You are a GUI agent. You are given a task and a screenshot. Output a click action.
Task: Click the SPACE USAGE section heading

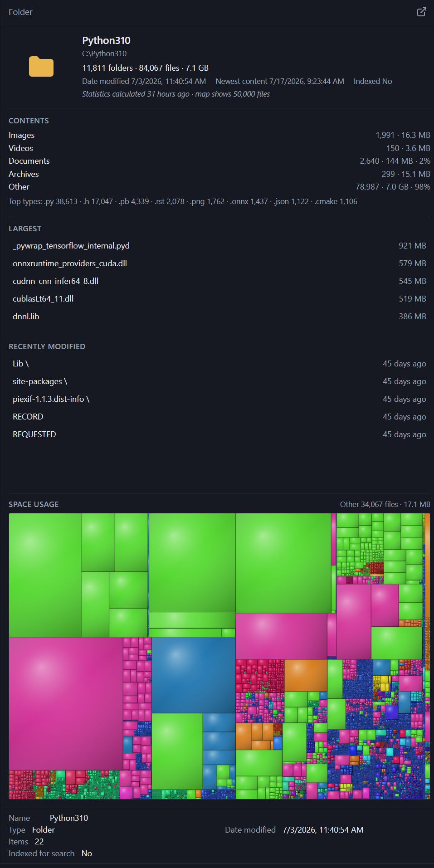(x=34, y=504)
